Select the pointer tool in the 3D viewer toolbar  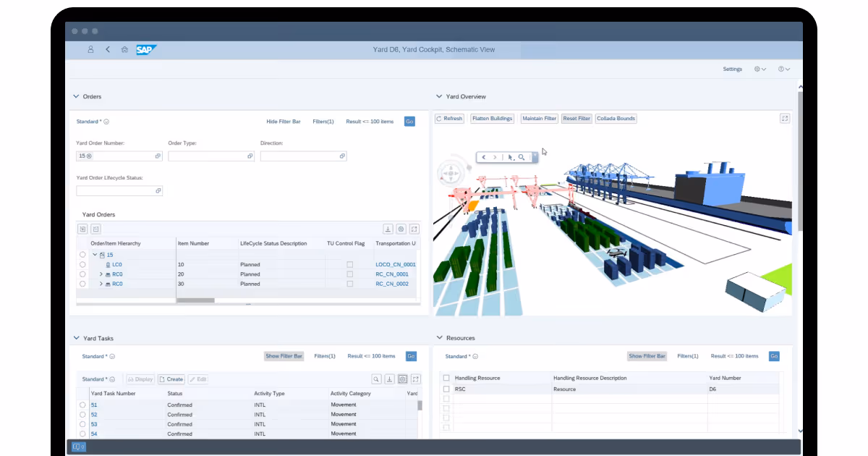[509, 156]
